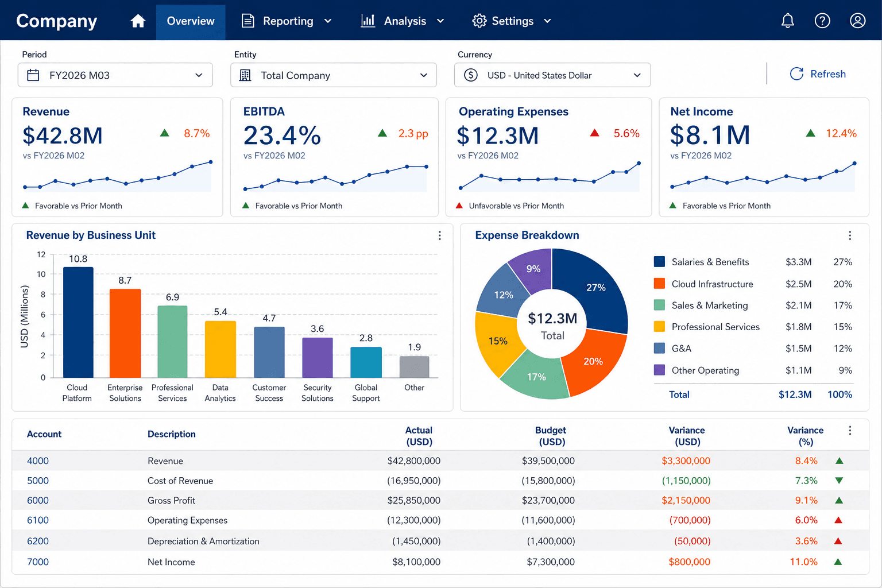This screenshot has width=882, height=588.
Task: Open account 4000 link
Action: pos(38,461)
